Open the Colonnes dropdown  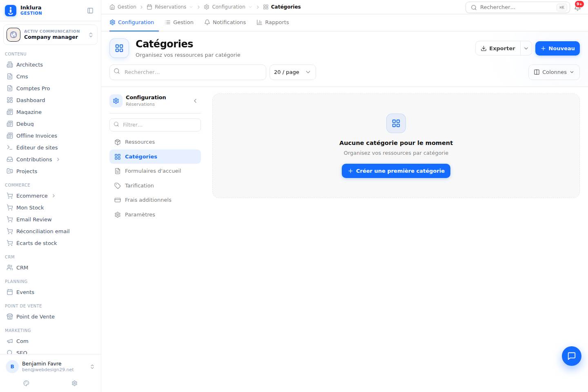(x=554, y=72)
